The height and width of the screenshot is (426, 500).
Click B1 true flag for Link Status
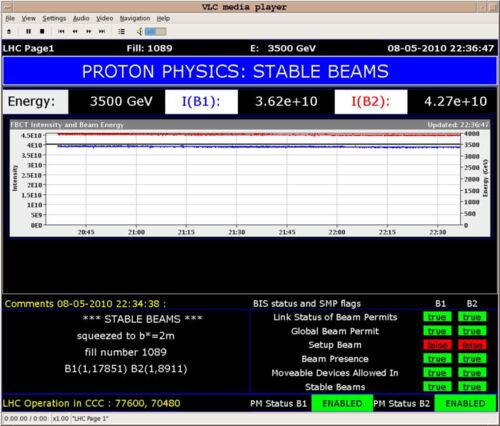pyautogui.click(x=437, y=317)
